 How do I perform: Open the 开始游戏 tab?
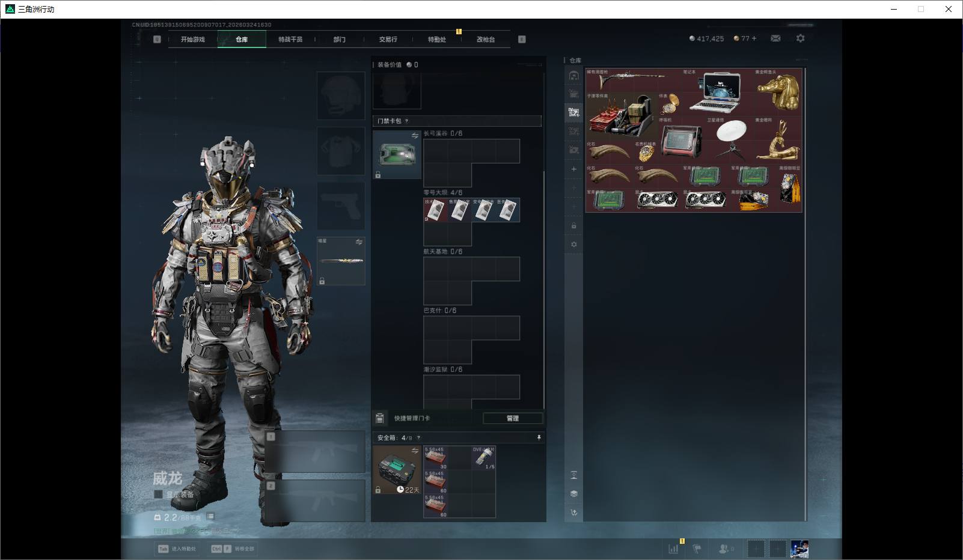point(193,39)
